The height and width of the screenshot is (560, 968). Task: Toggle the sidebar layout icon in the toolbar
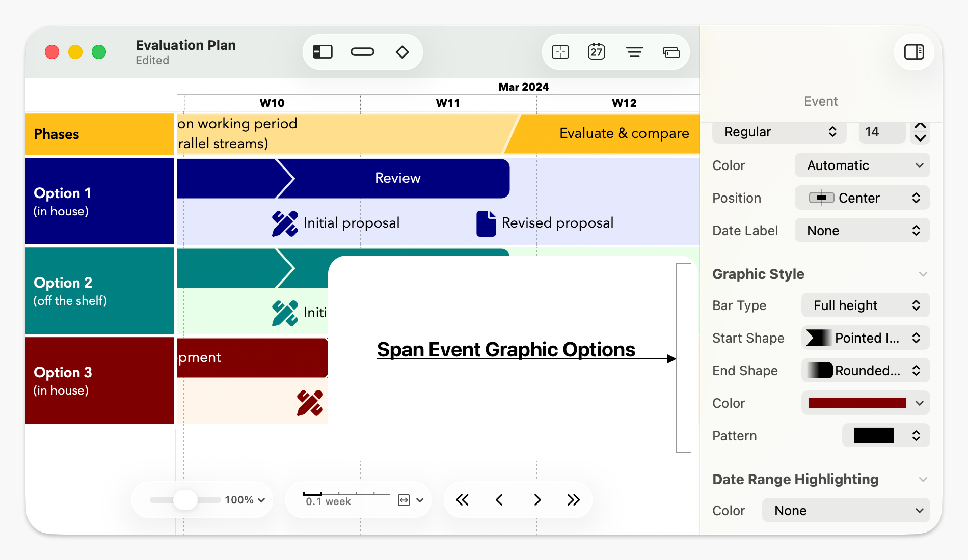pos(322,51)
